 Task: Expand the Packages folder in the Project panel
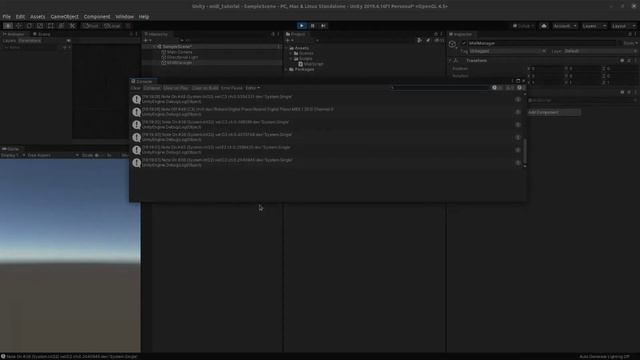coord(287,69)
